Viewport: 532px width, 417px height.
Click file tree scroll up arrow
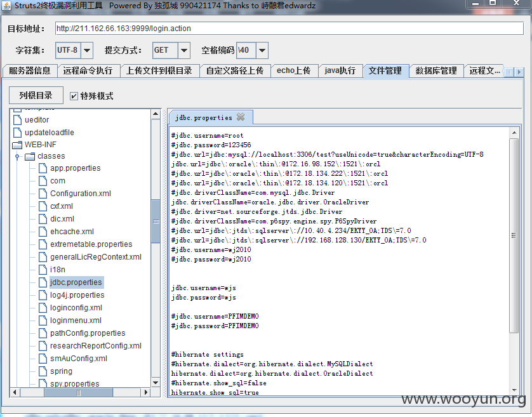(x=156, y=114)
